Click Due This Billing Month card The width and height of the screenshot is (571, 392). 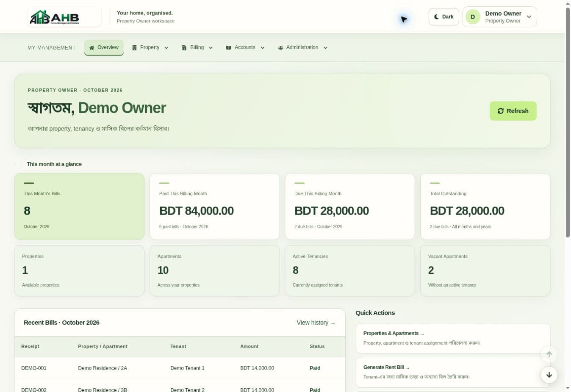(350, 206)
